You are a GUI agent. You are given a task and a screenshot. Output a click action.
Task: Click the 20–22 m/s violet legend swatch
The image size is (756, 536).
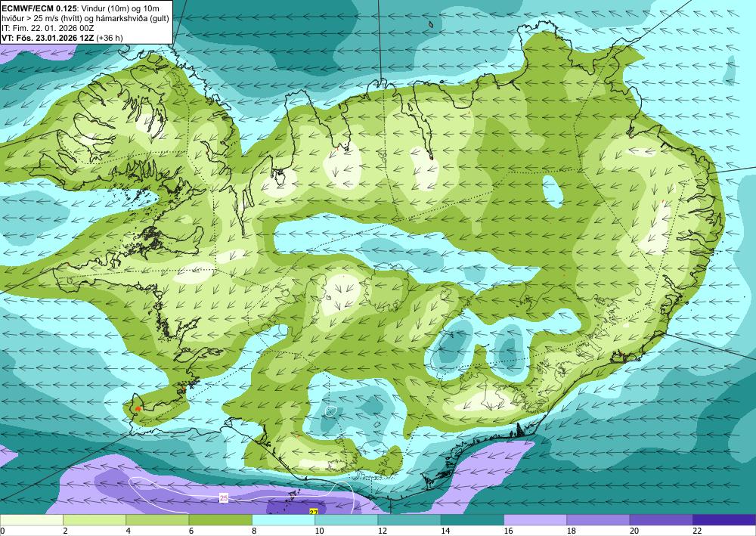(x=661, y=520)
